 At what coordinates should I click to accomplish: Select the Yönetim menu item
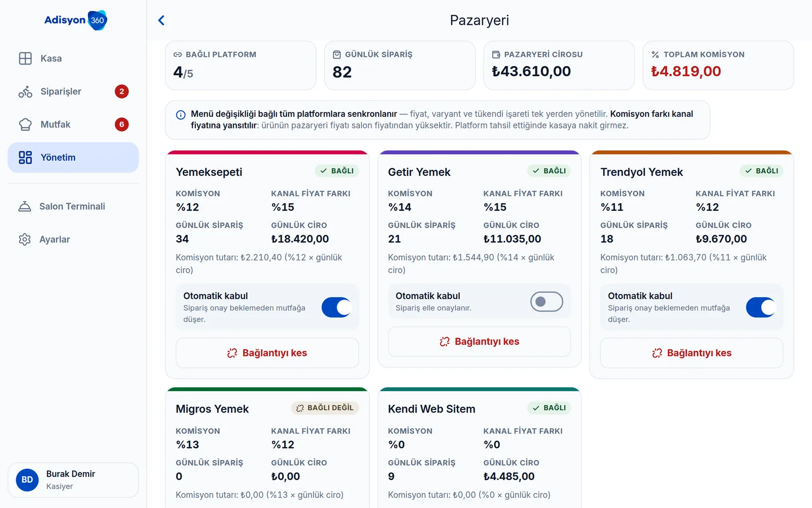tap(73, 157)
